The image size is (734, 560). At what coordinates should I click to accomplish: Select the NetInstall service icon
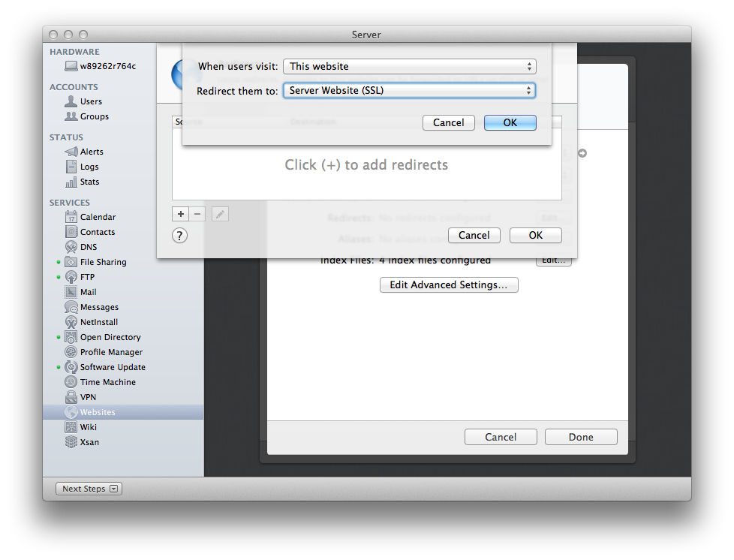71,322
